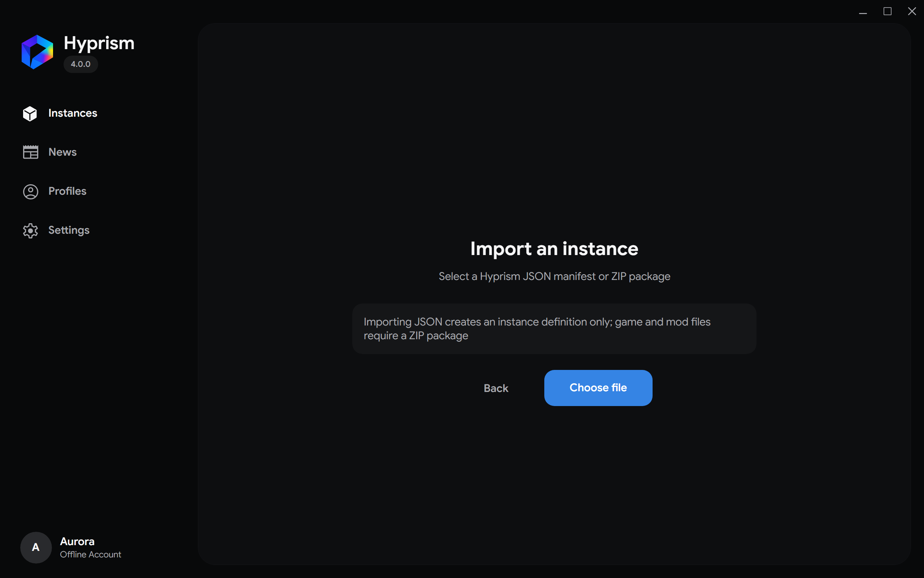924x578 pixels.
Task: Click the 4.0.0 version badge
Action: click(80, 64)
